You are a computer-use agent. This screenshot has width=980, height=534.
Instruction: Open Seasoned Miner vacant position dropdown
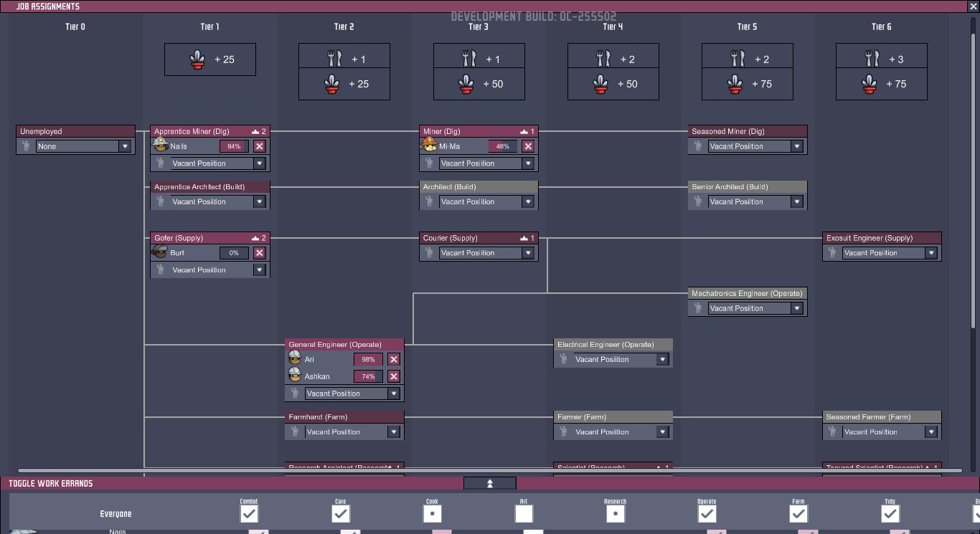(755, 146)
